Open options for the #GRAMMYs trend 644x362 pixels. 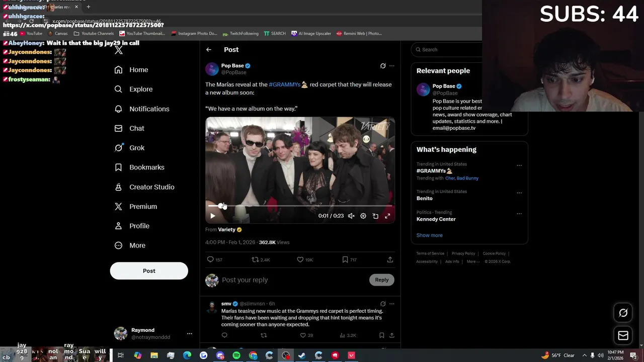tap(519, 165)
